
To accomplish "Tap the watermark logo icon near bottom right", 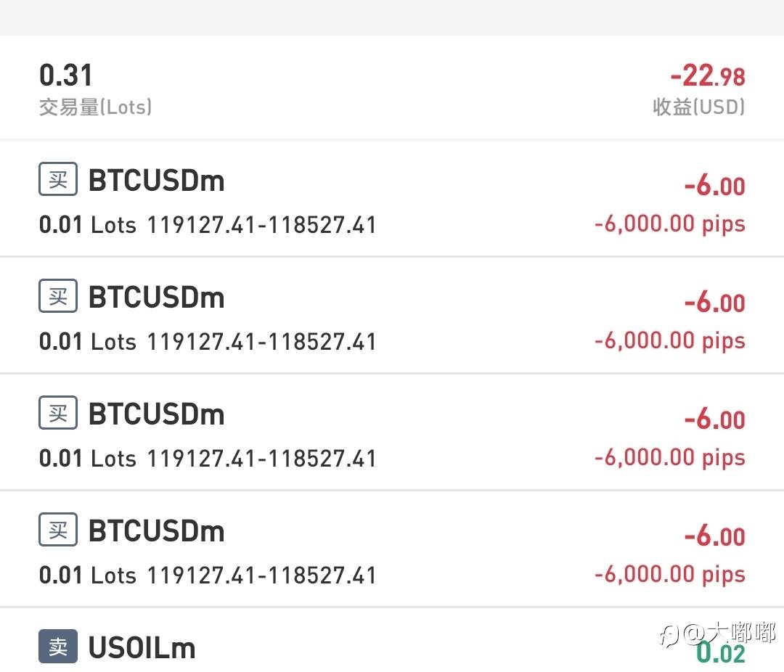I will (x=669, y=634).
